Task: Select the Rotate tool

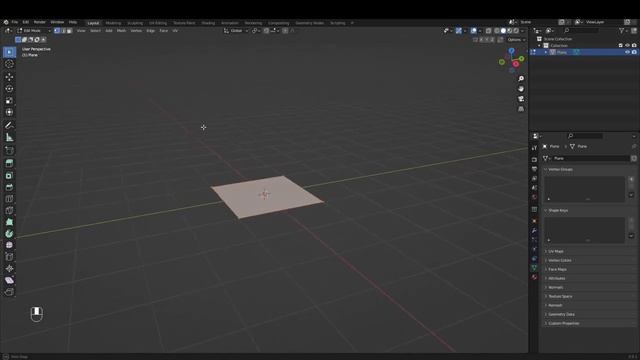Action: [9, 89]
